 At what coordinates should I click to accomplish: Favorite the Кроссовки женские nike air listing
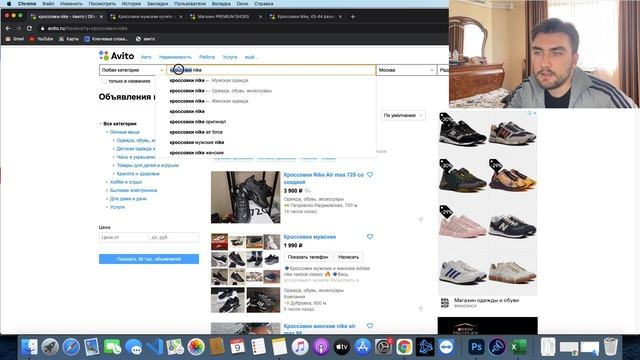pyautogui.click(x=370, y=326)
